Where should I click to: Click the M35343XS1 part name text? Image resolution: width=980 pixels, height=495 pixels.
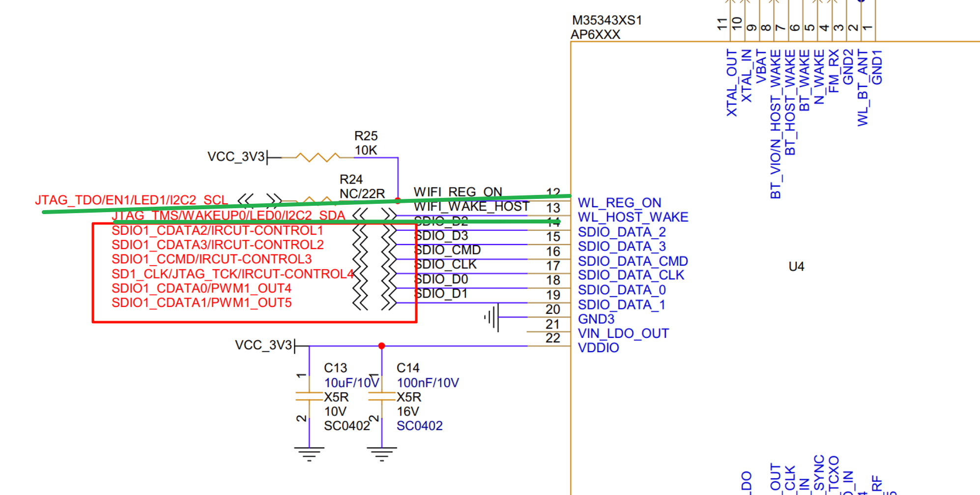point(607,21)
